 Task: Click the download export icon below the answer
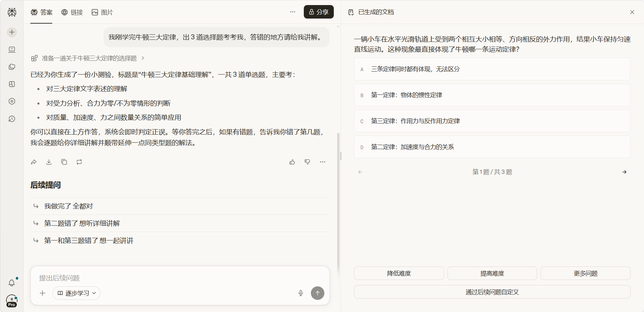click(x=49, y=162)
